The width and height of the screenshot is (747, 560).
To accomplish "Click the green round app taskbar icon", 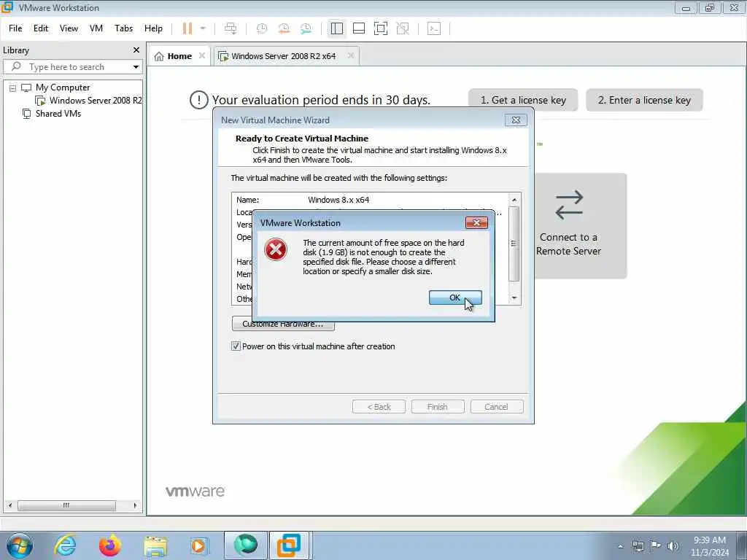I will [x=245, y=545].
